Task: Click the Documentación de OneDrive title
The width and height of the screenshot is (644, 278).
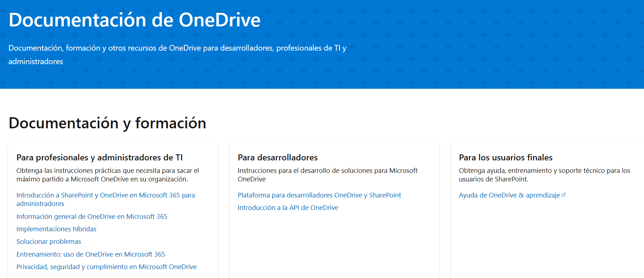Action: (135, 20)
